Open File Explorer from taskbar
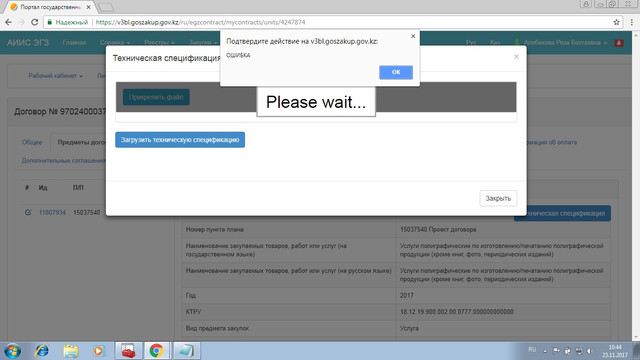The width and height of the screenshot is (640, 360). 71,351
